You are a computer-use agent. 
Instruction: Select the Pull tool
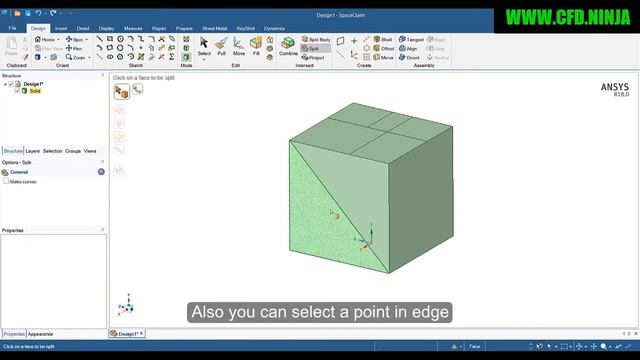pos(221,46)
